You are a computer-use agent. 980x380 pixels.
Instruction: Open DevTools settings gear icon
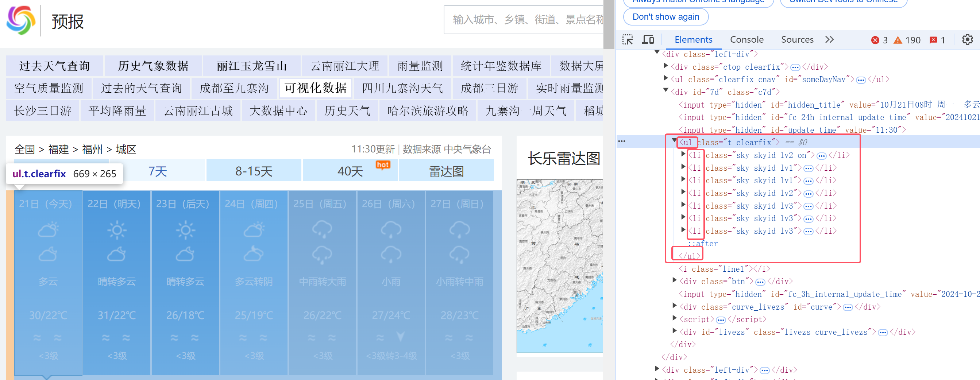tap(967, 39)
